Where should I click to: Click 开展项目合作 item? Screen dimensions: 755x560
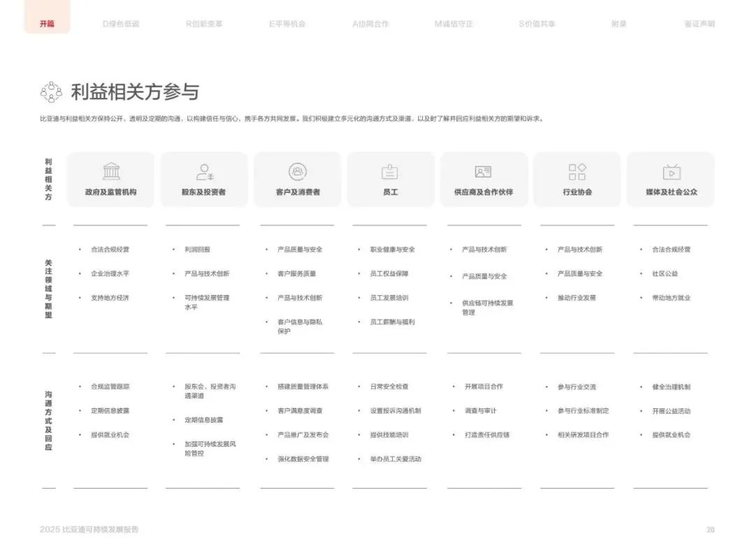click(484, 386)
